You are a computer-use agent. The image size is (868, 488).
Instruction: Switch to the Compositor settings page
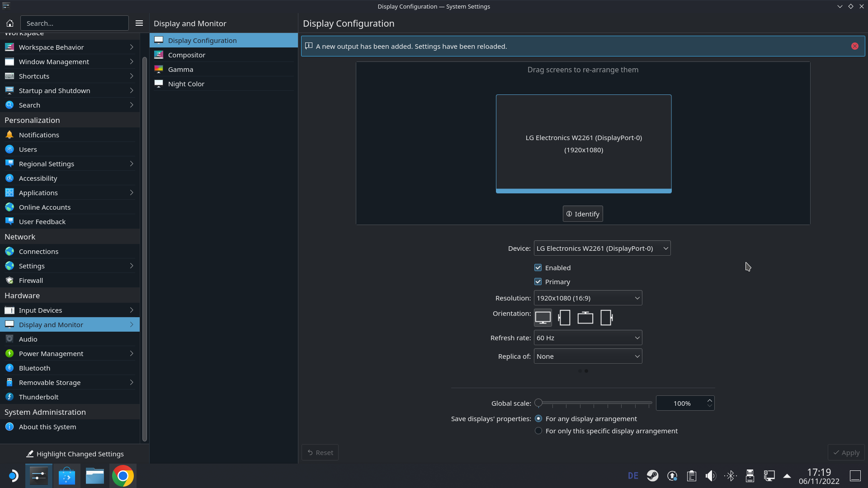(x=186, y=55)
